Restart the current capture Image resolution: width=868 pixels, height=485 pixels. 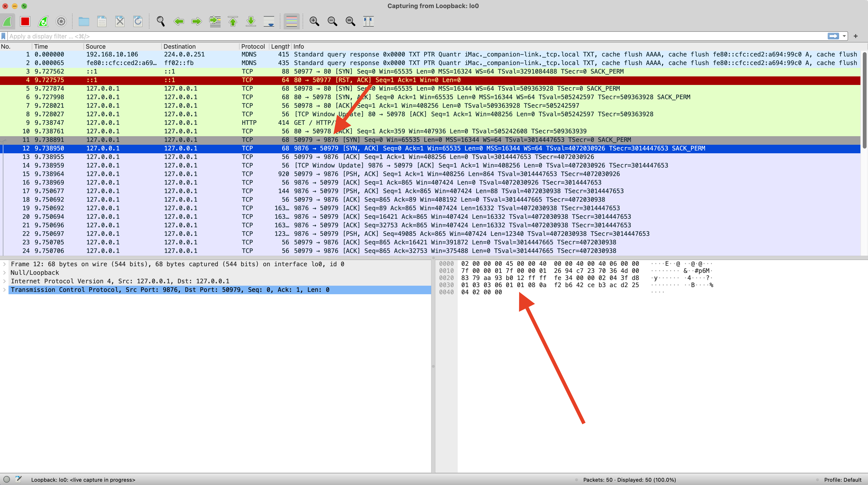(43, 21)
